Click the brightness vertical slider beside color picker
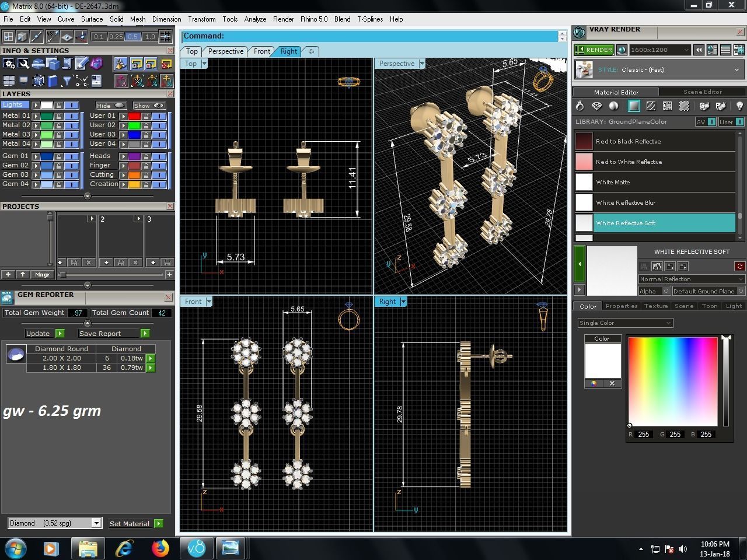This screenshot has width=747, height=560. [x=726, y=381]
